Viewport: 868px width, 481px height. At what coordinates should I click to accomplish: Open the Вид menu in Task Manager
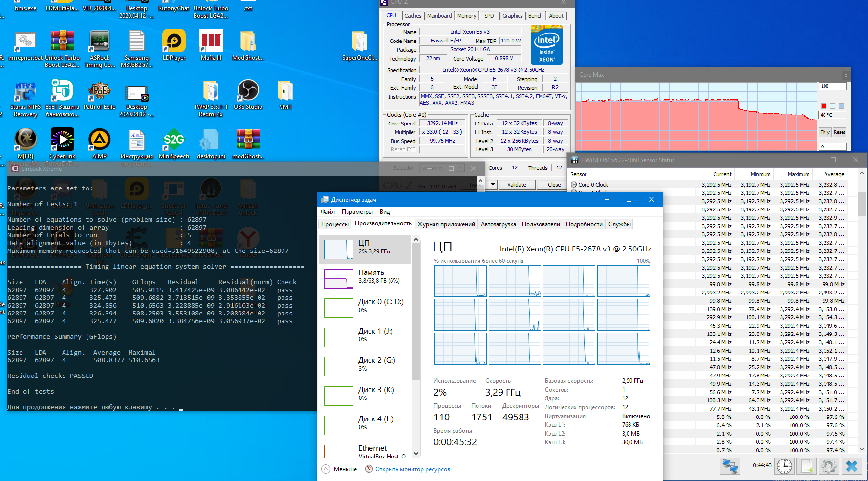click(385, 212)
